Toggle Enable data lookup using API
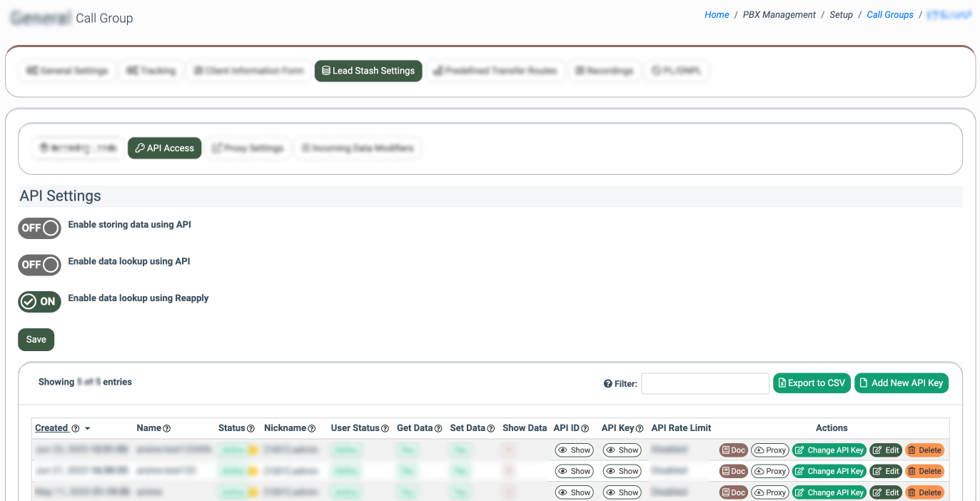 point(39,265)
